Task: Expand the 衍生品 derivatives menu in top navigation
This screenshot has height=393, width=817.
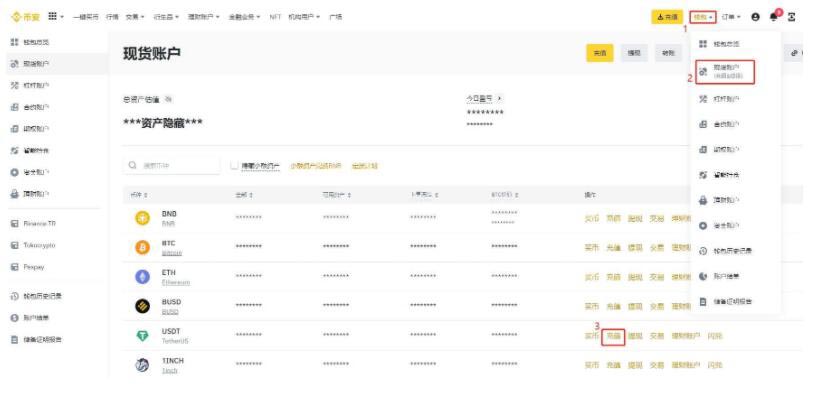Action: (166, 17)
